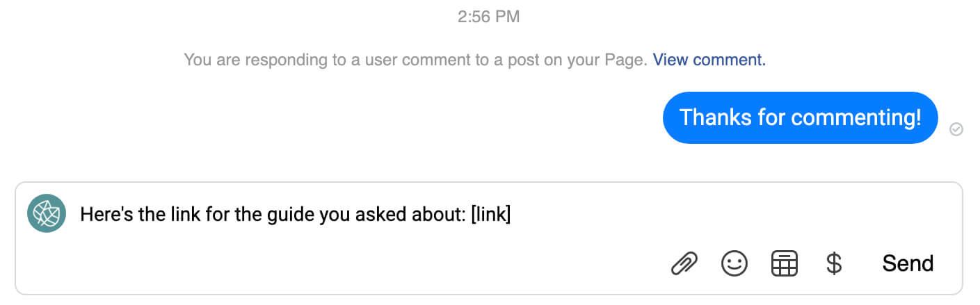Click the dollar sign payment icon
The image size is (980, 305).
click(x=834, y=264)
